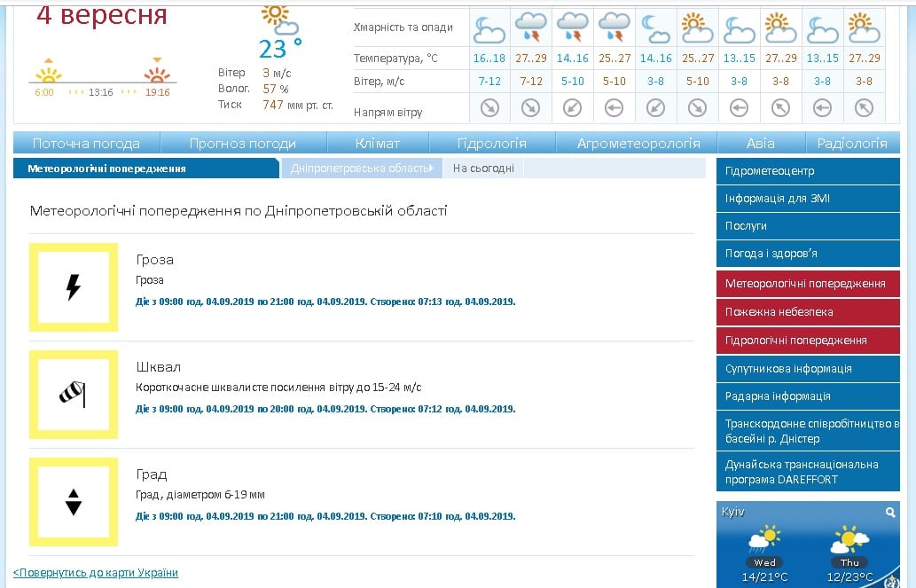Image resolution: width=916 pixels, height=588 pixels.
Task: Click the Гроза warning title text
Action: [155, 260]
